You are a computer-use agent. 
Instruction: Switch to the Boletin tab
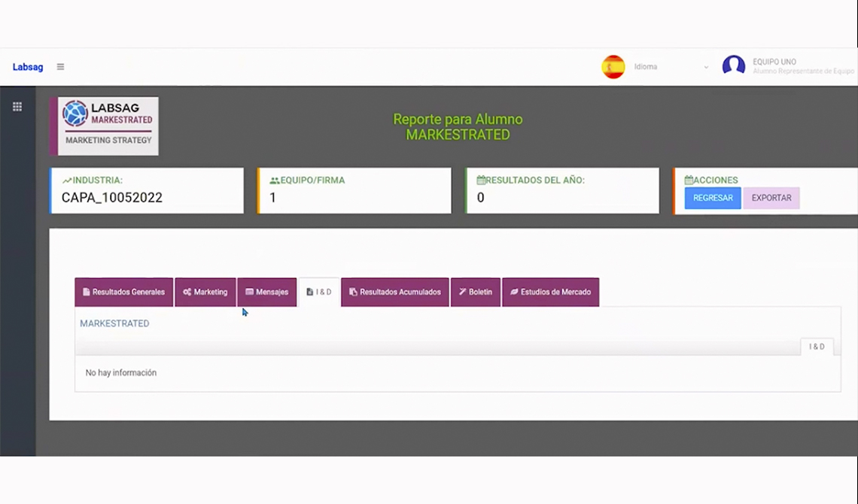pos(476,292)
